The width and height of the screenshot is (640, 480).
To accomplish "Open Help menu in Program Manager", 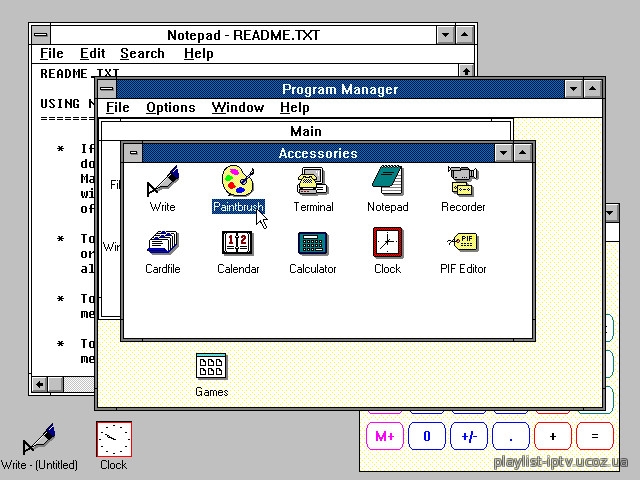I will click(294, 108).
